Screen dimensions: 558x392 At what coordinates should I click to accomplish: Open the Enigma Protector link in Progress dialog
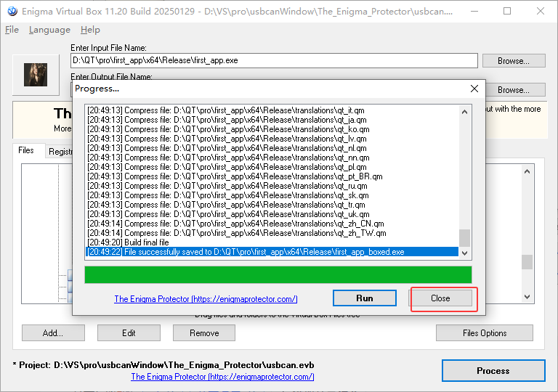pos(206,299)
